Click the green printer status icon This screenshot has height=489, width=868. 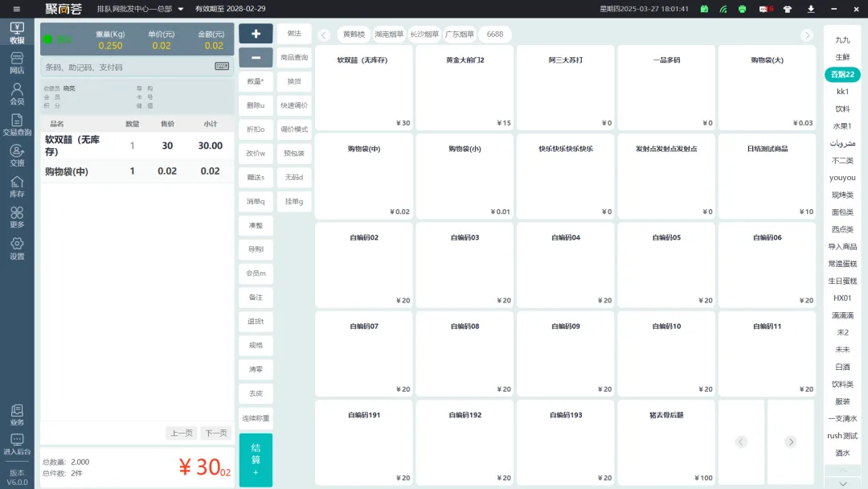[742, 9]
